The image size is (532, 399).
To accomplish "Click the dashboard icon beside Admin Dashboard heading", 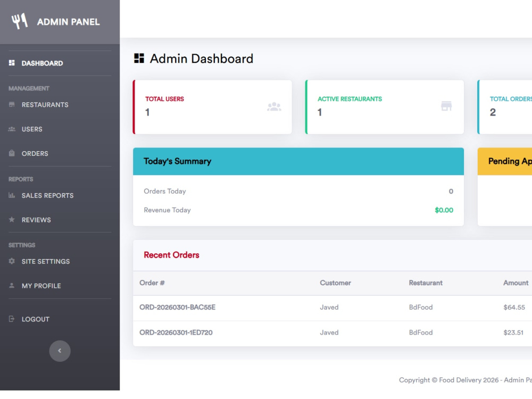I will coord(139,59).
